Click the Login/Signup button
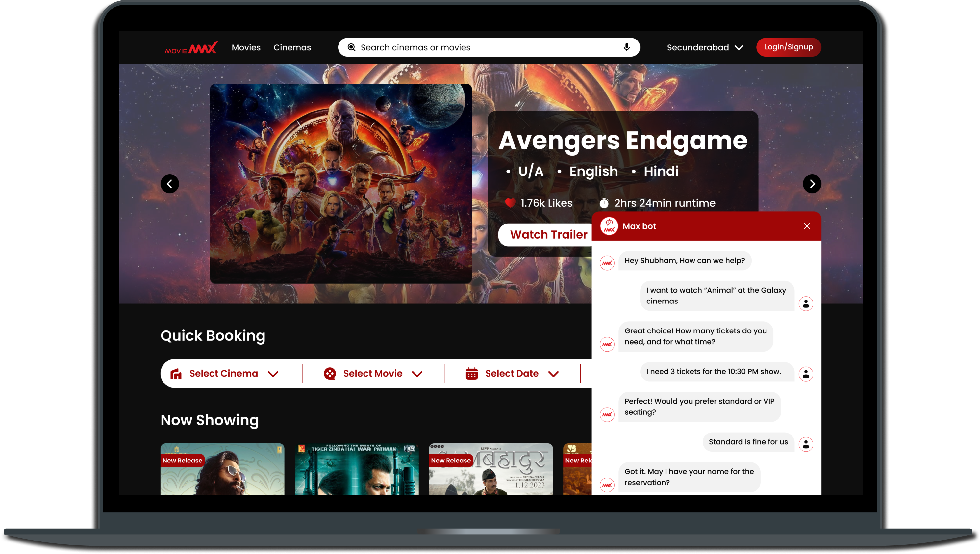Viewport: 980px width, 554px height. point(789,47)
